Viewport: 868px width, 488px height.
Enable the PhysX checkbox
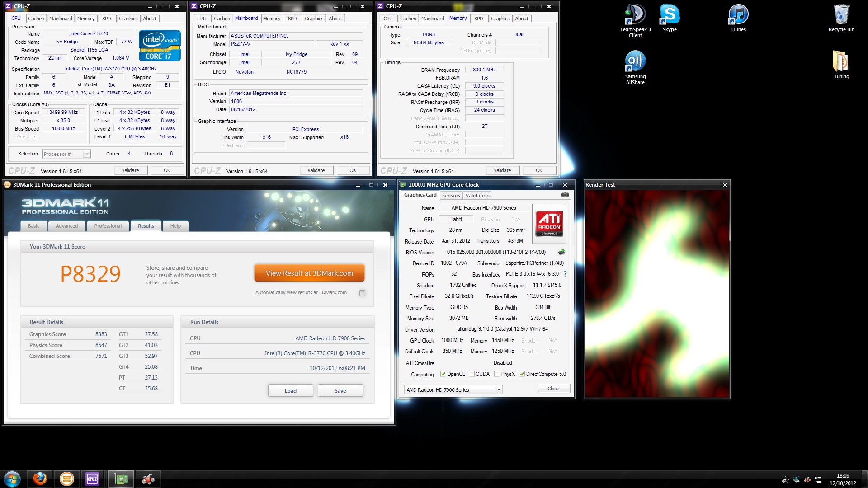(497, 374)
